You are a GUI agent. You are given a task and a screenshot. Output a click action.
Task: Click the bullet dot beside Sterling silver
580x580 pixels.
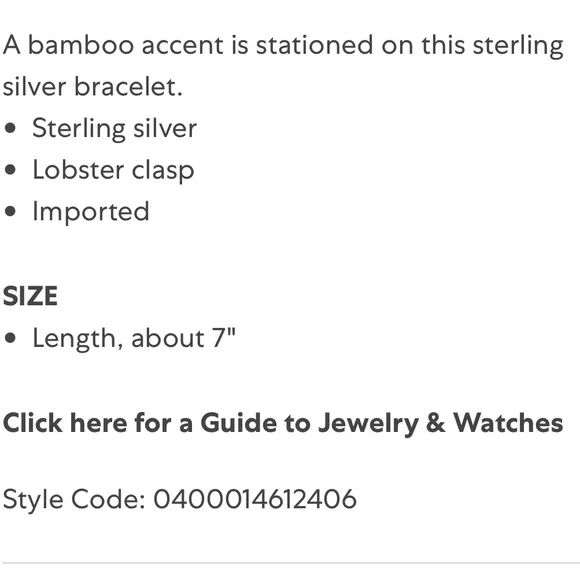coord(10,128)
